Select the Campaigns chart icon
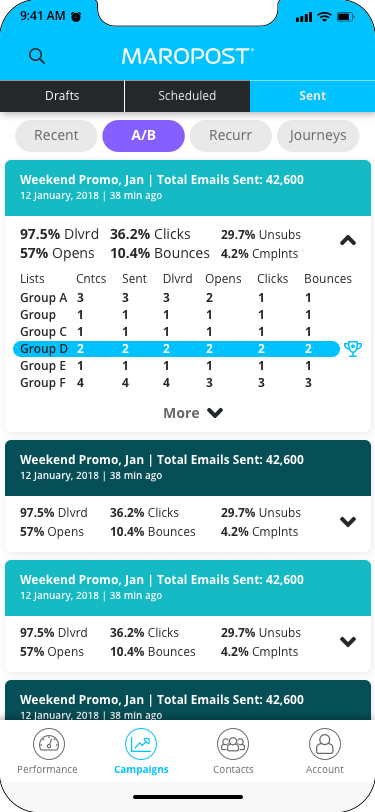 (x=141, y=744)
